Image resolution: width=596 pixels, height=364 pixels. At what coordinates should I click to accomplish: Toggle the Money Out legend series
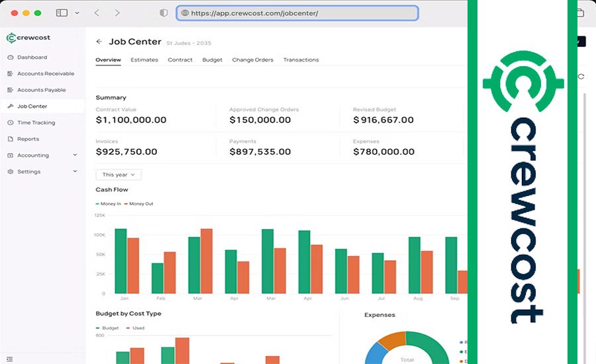pyautogui.click(x=138, y=204)
